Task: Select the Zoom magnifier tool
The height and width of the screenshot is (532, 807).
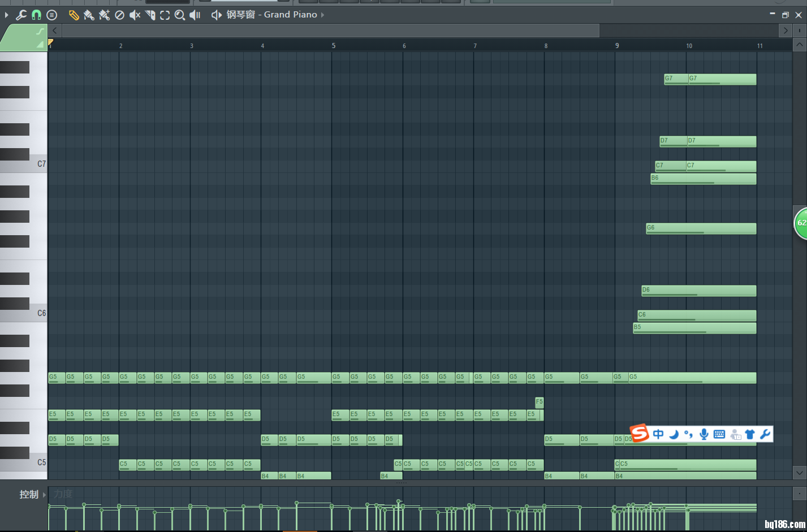Action: pyautogui.click(x=180, y=15)
